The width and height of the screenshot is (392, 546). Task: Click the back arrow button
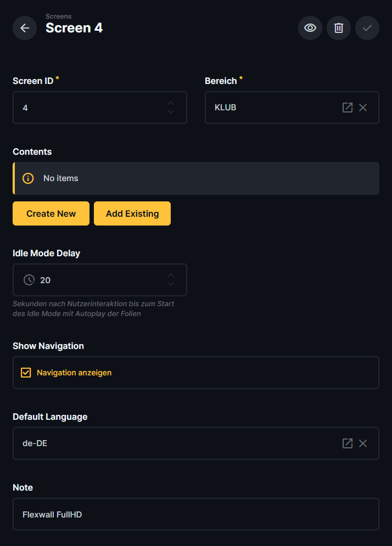(x=25, y=28)
